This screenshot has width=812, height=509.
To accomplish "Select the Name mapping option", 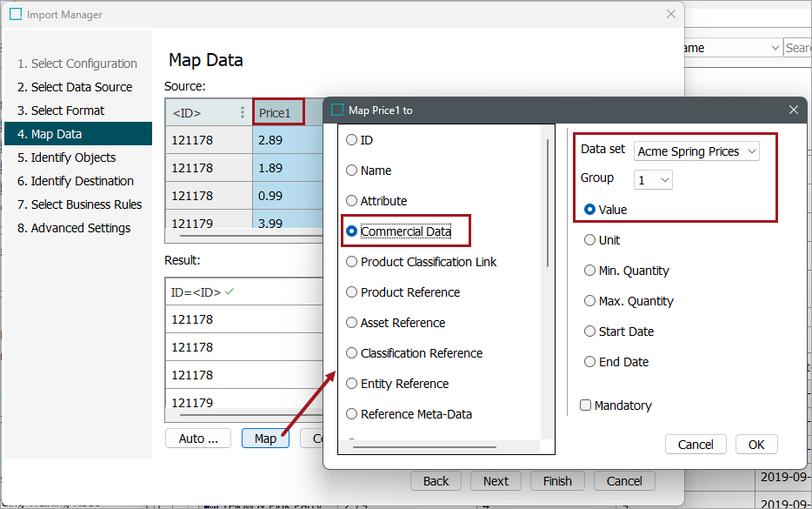I will click(351, 170).
